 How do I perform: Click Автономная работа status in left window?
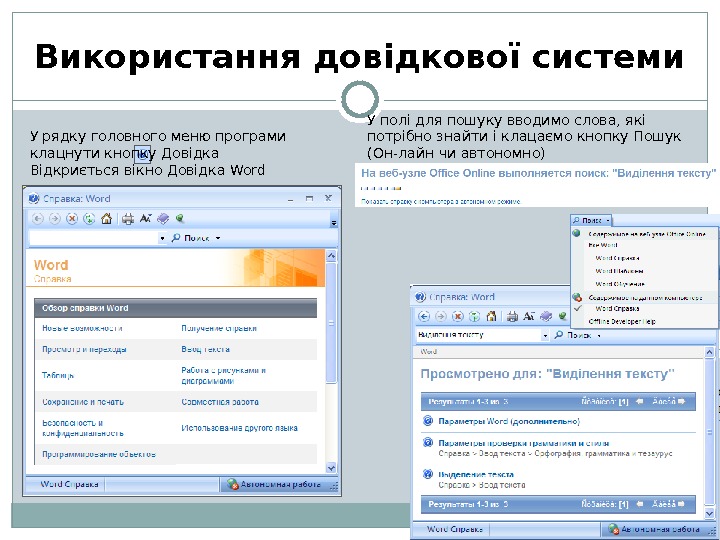coord(280,484)
